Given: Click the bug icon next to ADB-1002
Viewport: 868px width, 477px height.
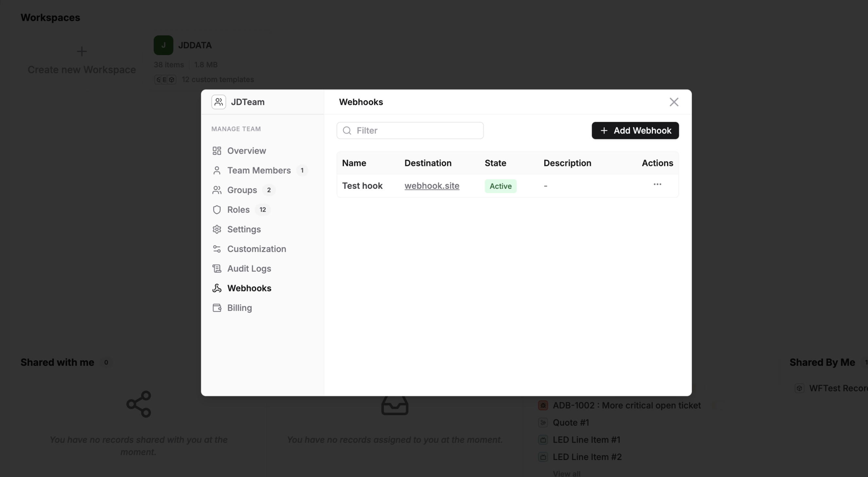Looking at the screenshot, I should click(x=543, y=406).
